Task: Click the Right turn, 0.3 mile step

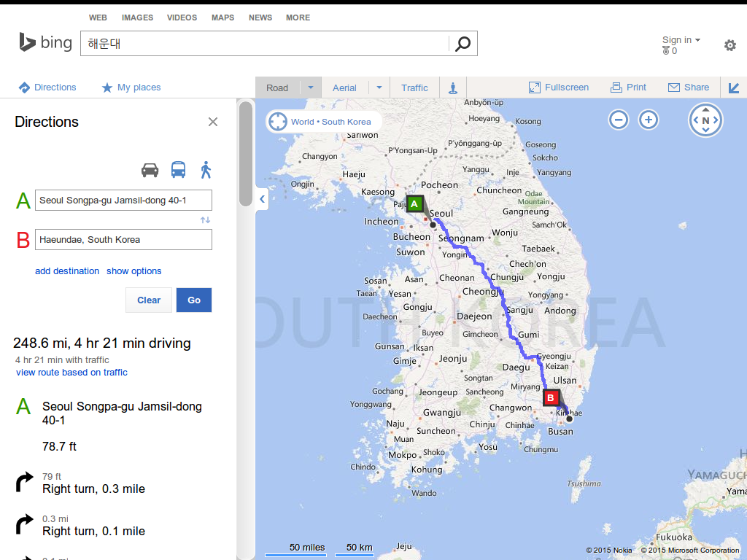Action: [x=94, y=489]
